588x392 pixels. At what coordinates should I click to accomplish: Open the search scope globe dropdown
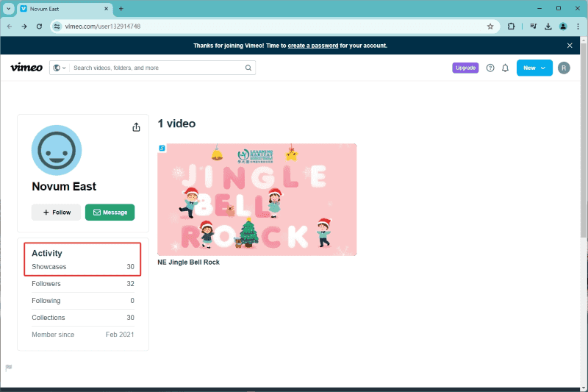pos(60,68)
